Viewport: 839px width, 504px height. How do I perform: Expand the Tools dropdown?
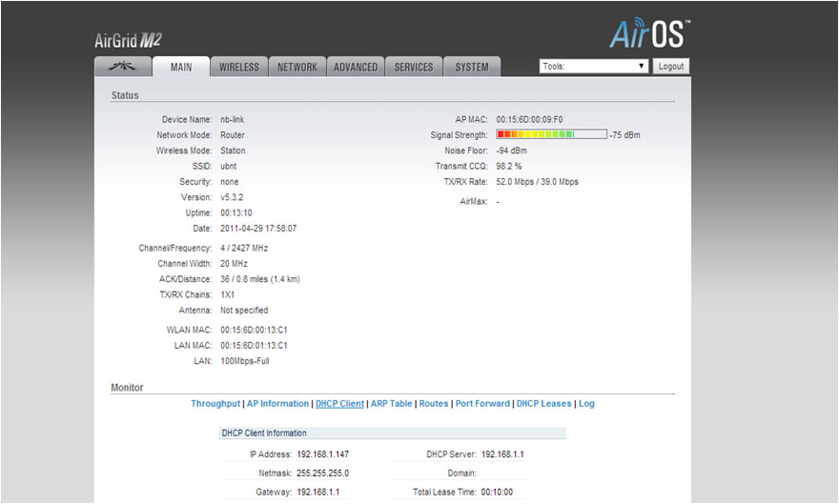593,67
